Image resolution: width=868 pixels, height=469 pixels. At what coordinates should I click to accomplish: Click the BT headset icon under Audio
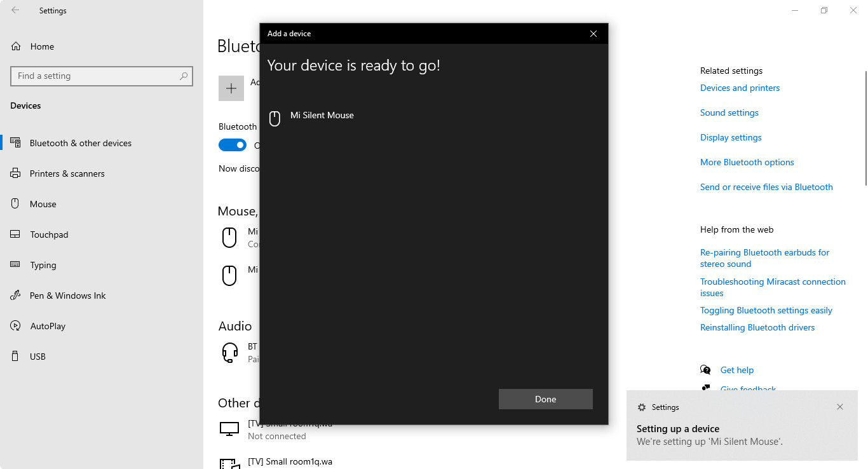click(229, 353)
